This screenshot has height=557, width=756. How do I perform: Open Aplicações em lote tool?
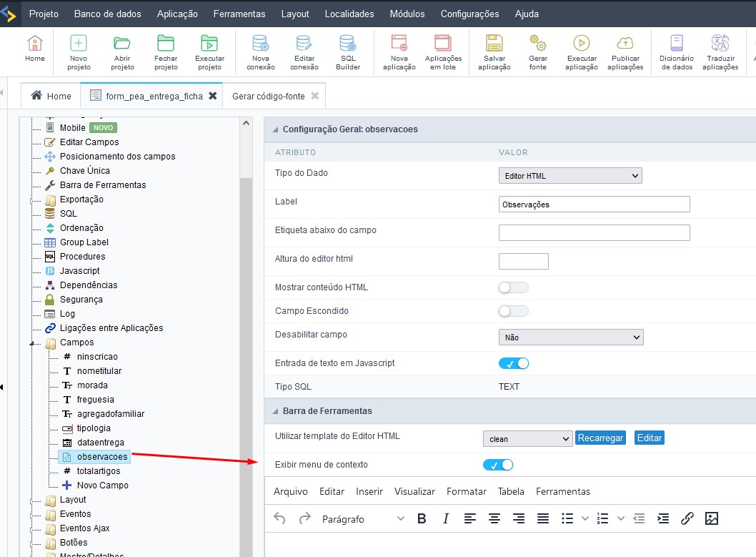[443, 53]
